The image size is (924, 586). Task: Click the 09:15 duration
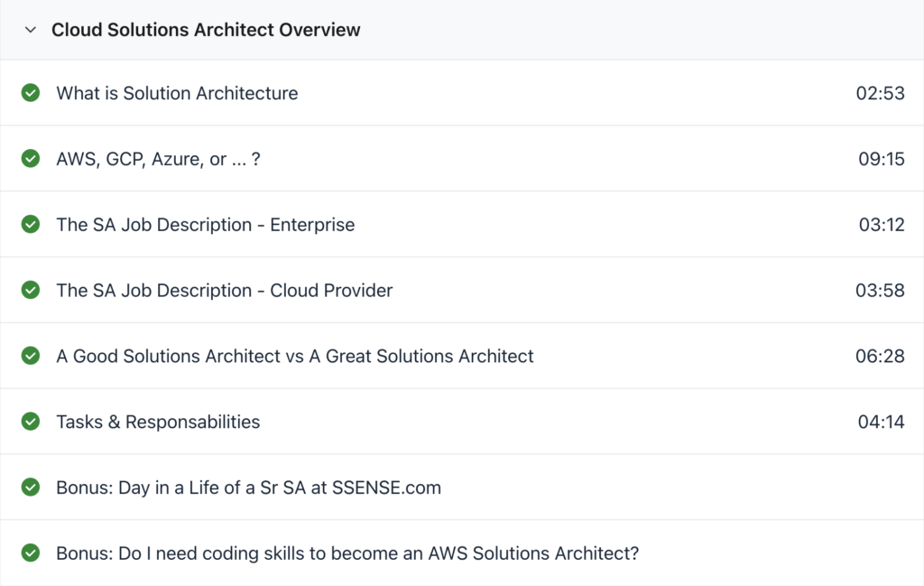point(881,159)
